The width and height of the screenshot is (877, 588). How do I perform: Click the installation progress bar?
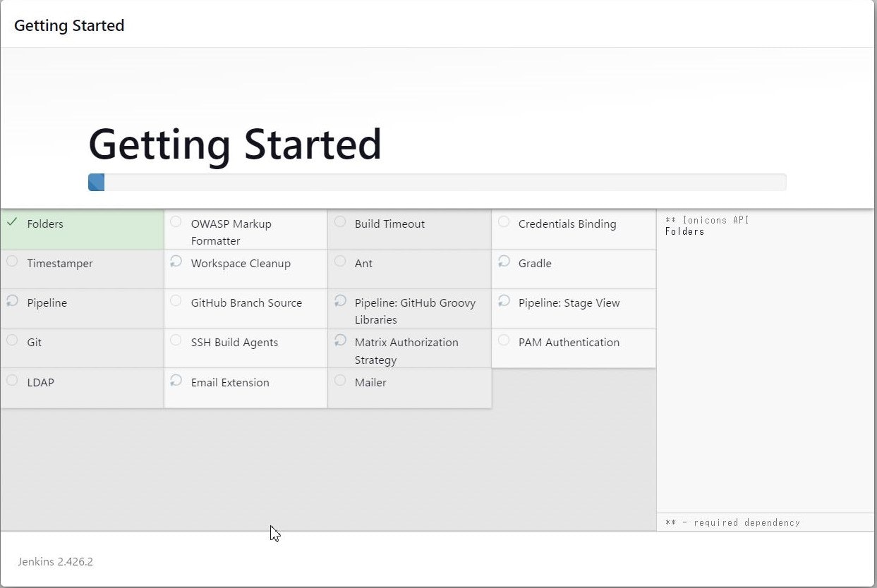pyautogui.click(x=437, y=182)
